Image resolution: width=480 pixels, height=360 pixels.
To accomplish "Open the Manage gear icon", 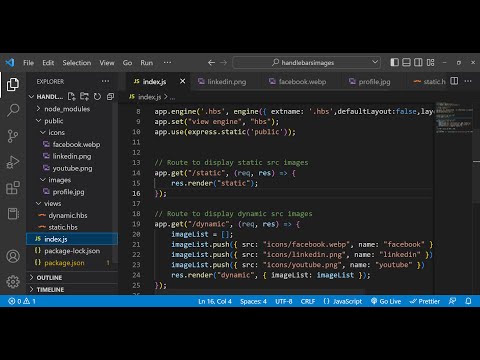I will [13, 282].
